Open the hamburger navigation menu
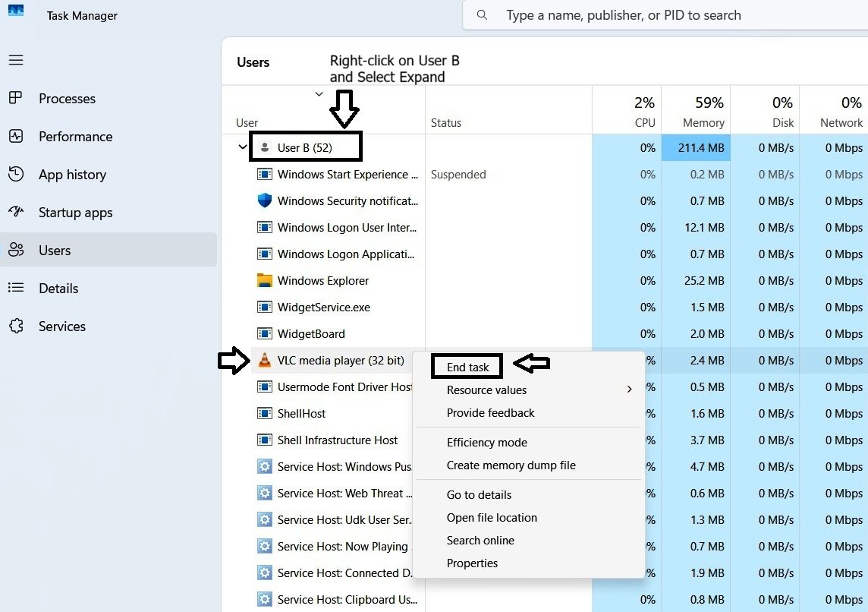 pos(16,60)
